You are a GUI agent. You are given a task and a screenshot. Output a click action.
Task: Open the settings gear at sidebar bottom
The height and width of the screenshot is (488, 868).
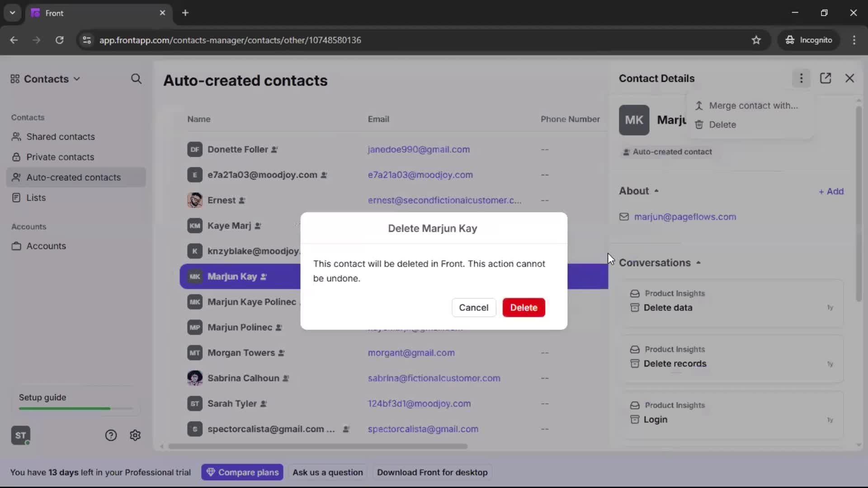(135, 435)
